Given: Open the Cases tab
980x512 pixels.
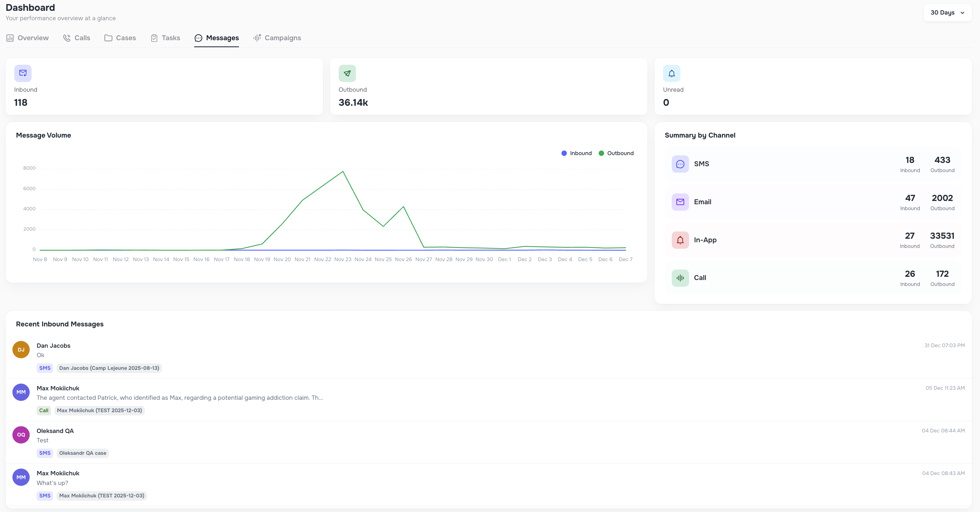Looking at the screenshot, I should pyautogui.click(x=120, y=38).
